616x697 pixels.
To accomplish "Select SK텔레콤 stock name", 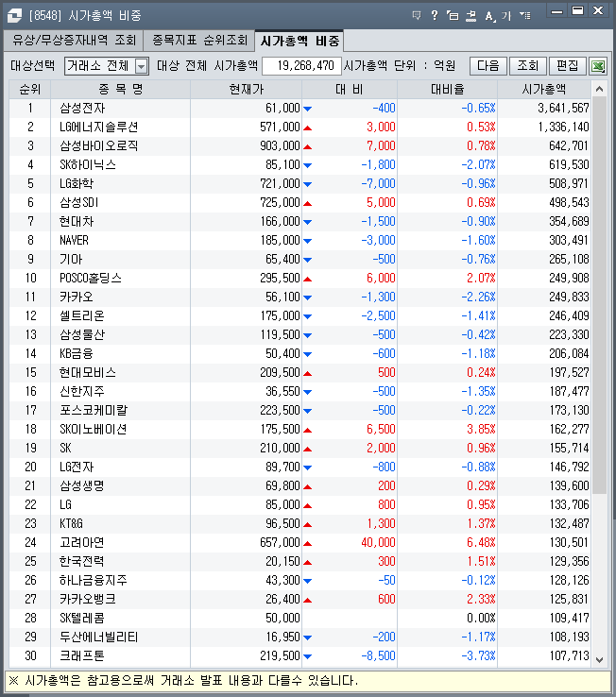I will point(82,619).
